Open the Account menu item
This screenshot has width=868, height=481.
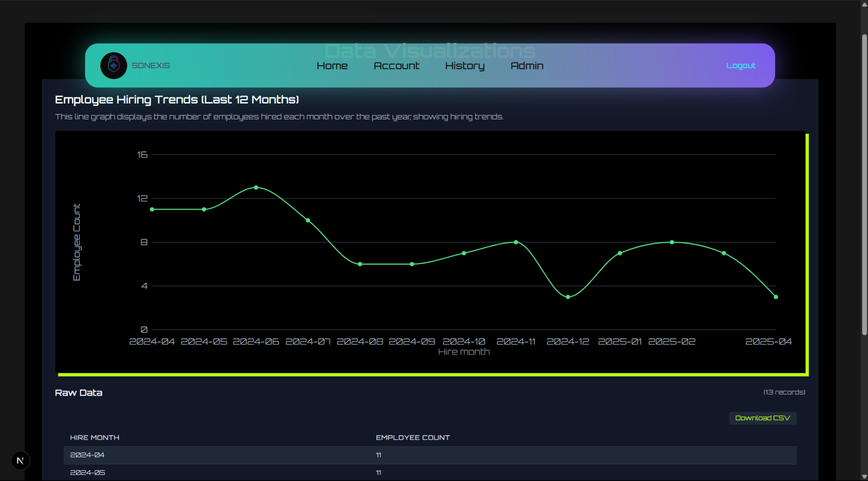(x=396, y=66)
